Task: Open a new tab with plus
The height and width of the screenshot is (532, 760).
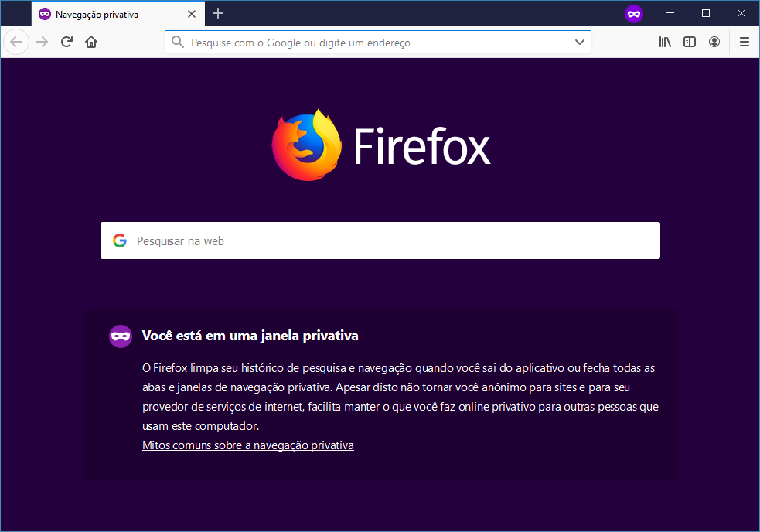Action: pyautogui.click(x=218, y=14)
